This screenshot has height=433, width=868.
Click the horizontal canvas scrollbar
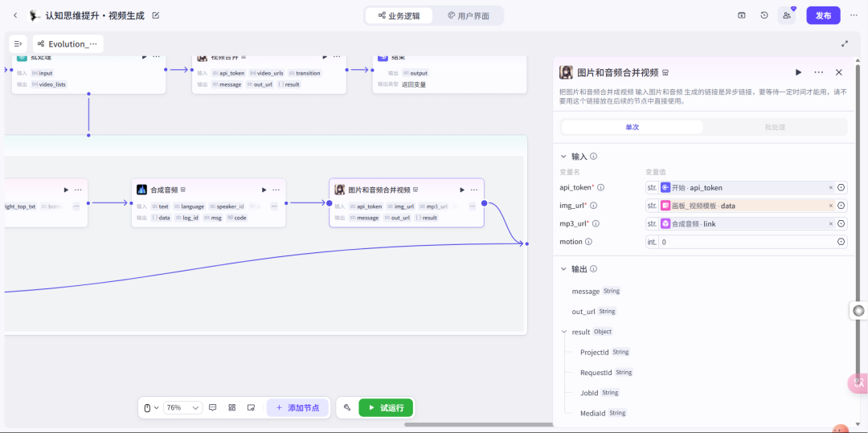(x=477, y=425)
